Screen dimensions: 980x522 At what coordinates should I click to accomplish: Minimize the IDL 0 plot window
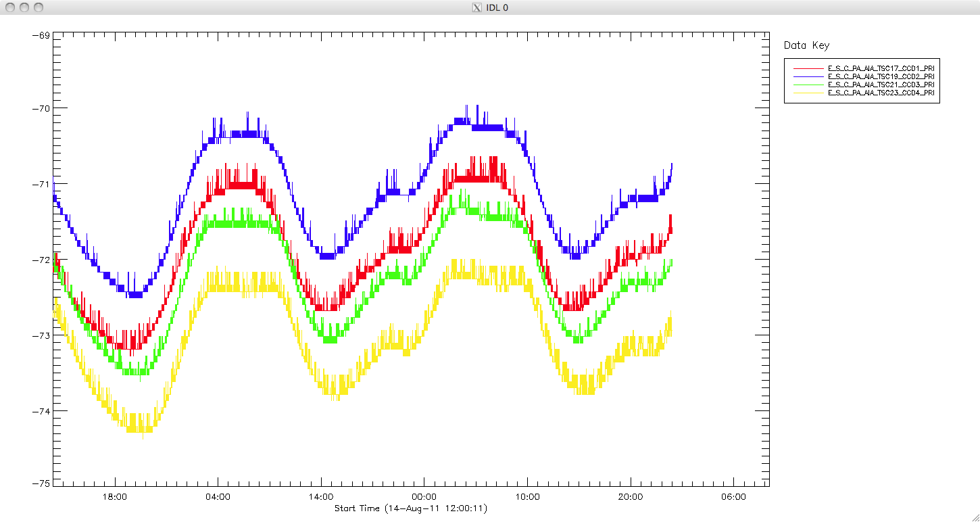(x=24, y=7)
